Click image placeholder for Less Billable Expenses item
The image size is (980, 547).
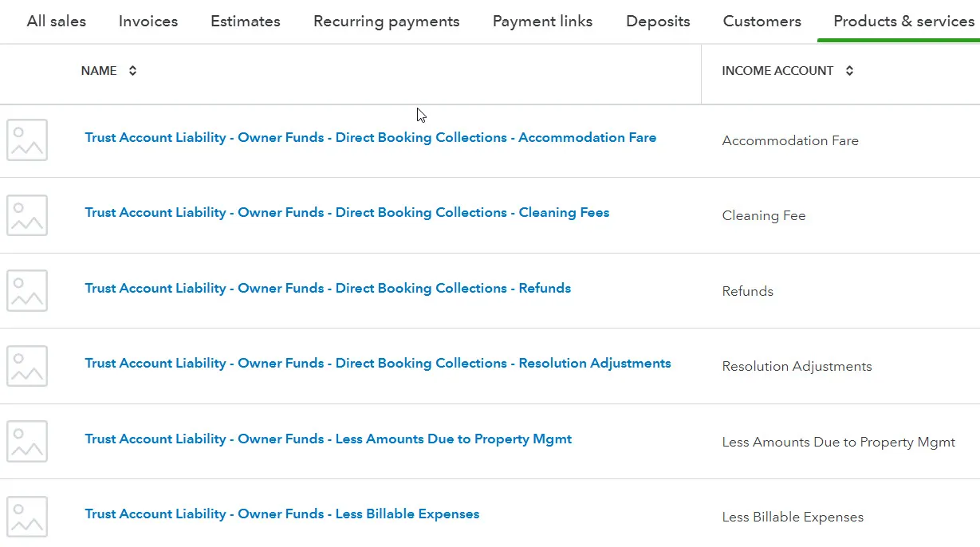(x=27, y=516)
